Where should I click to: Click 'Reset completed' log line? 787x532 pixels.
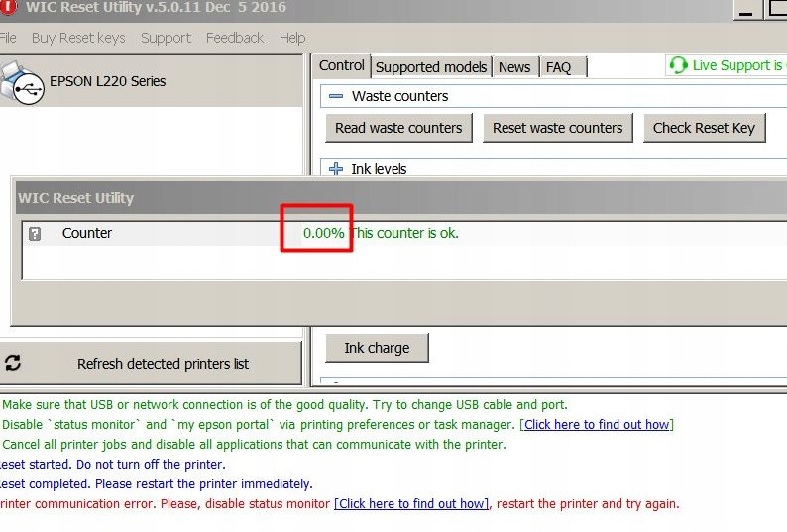[156, 483]
